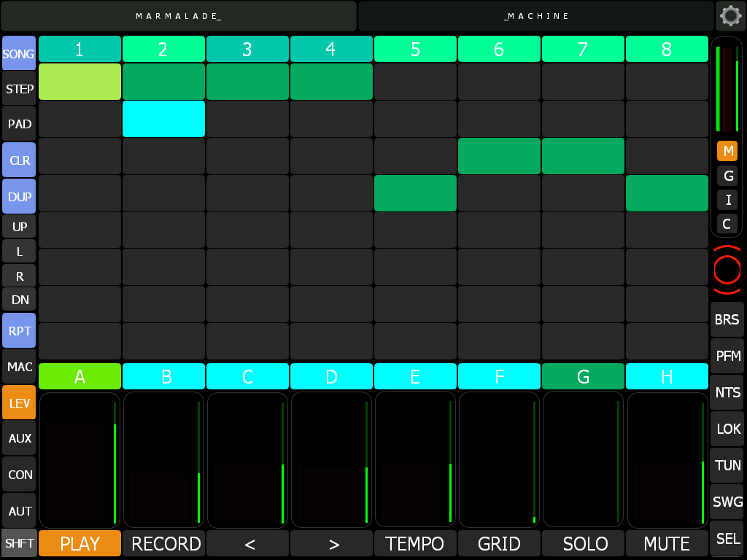The width and height of the screenshot is (747, 560).
Task: Select the LEV level view
Action: (19, 402)
